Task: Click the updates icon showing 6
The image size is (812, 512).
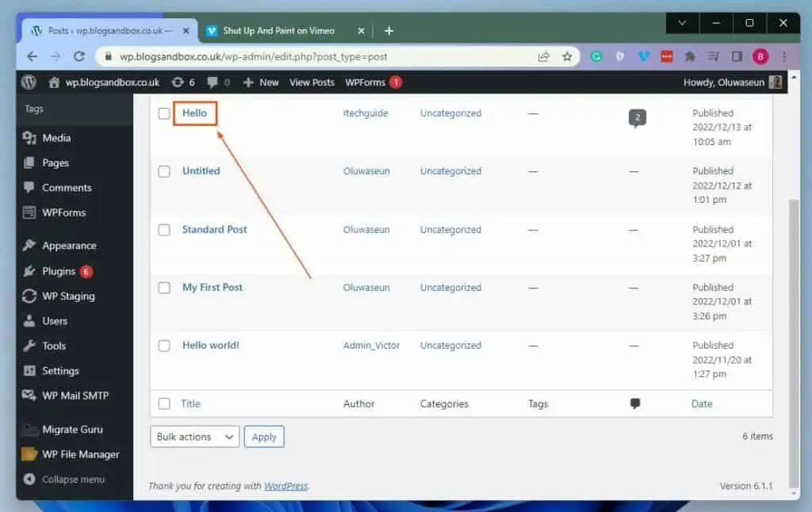Action: 182,82
